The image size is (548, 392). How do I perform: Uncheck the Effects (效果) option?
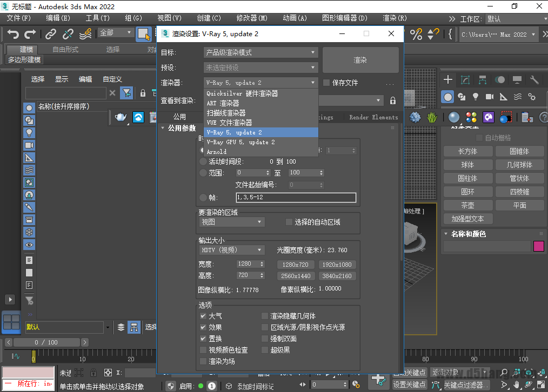point(203,327)
